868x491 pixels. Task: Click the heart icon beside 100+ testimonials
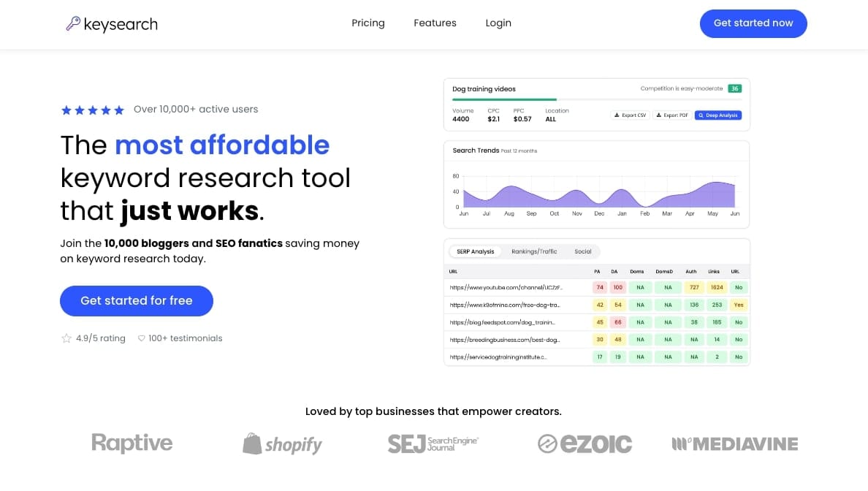point(142,338)
